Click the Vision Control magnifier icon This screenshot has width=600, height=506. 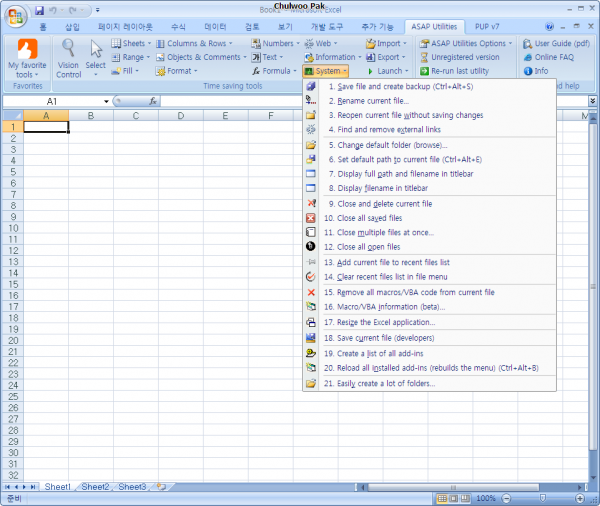[68, 48]
